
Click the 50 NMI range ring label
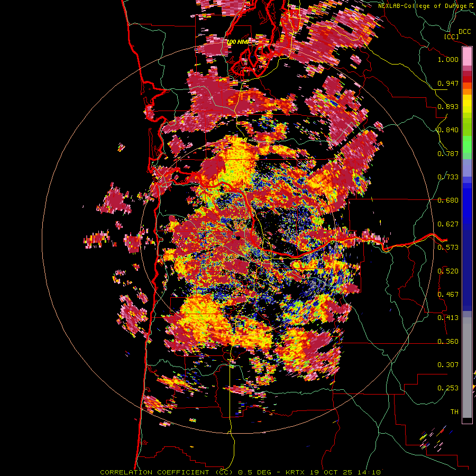coord(237,140)
